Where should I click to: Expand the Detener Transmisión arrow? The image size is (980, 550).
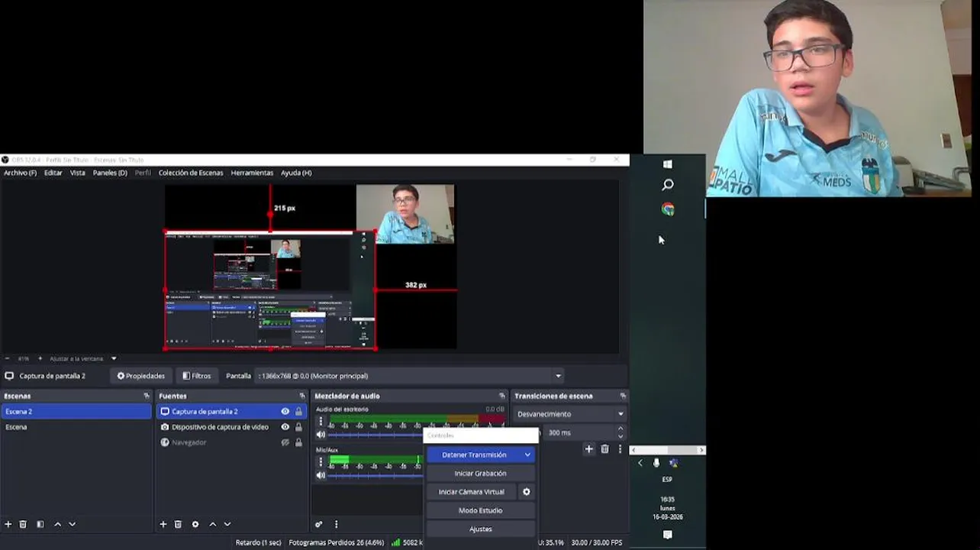(527, 455)
